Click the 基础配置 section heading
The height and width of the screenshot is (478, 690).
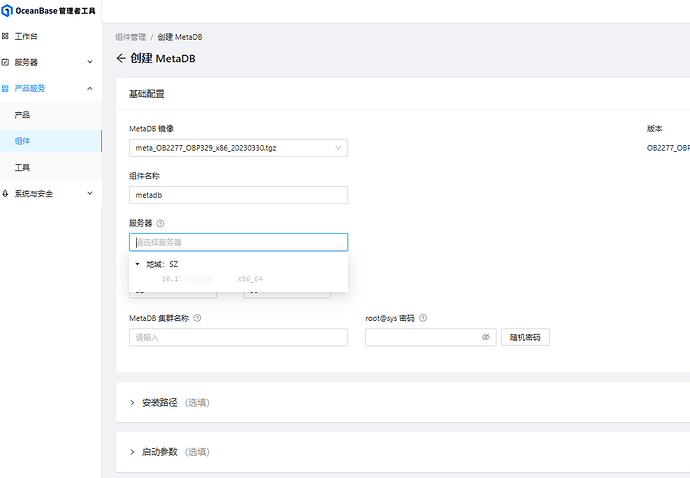(147, 94)
